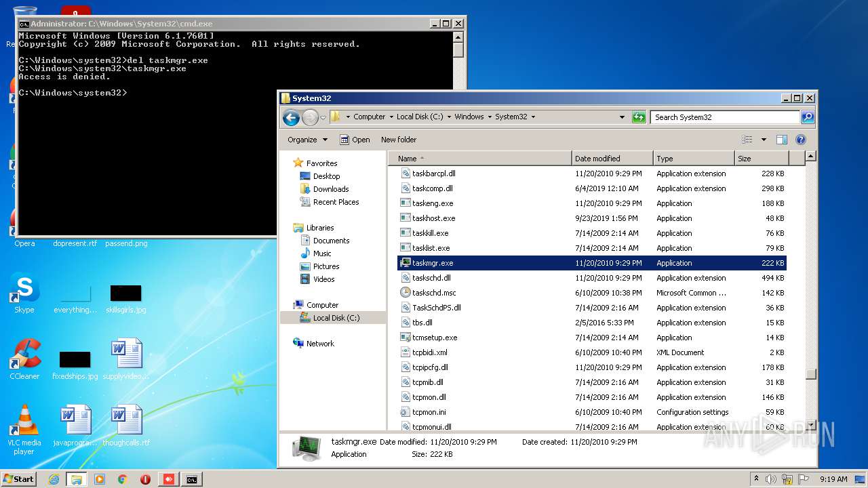This screenshot has width=868, height=488.
Task: Sort by the Name column header
Action: [x=480, y=159]
